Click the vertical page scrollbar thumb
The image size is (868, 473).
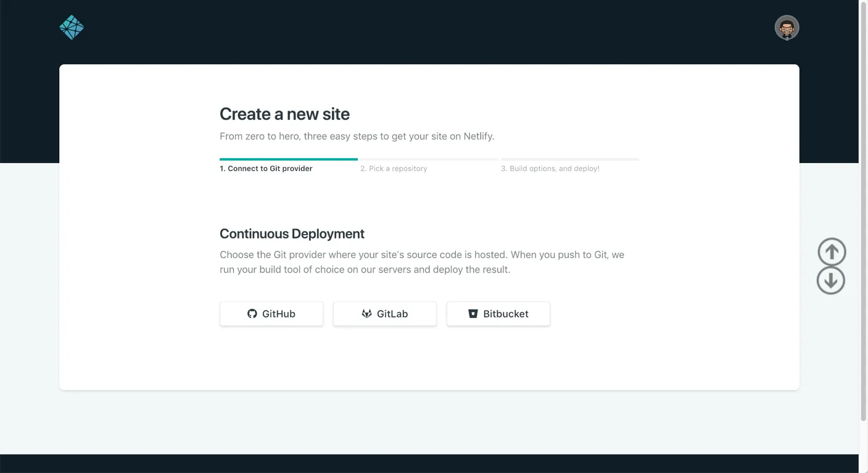pos(863,210)
